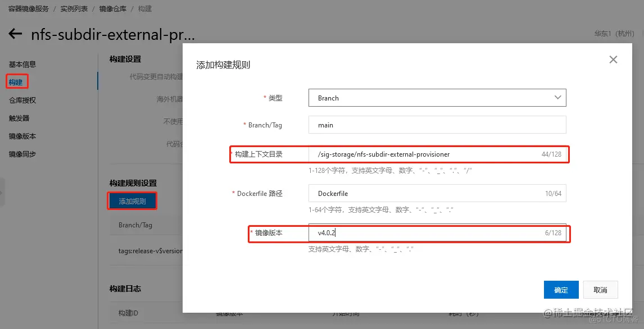Click the 添加规则 button

click(x=132, y=200)
